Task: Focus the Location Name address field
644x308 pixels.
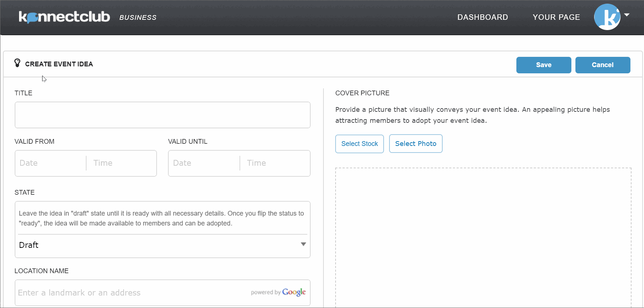Action: [x=132, y=293]
